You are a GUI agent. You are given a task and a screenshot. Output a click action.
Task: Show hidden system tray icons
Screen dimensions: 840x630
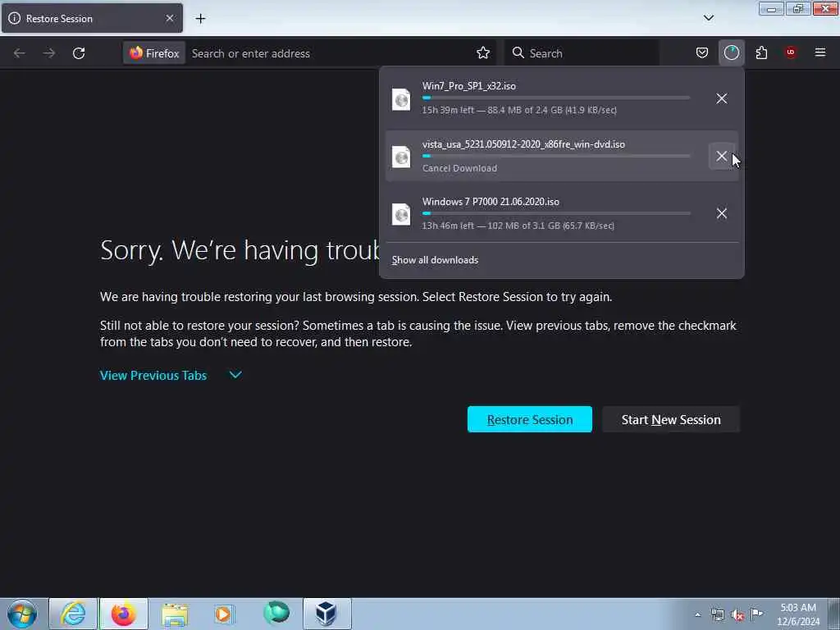[697, 614]
